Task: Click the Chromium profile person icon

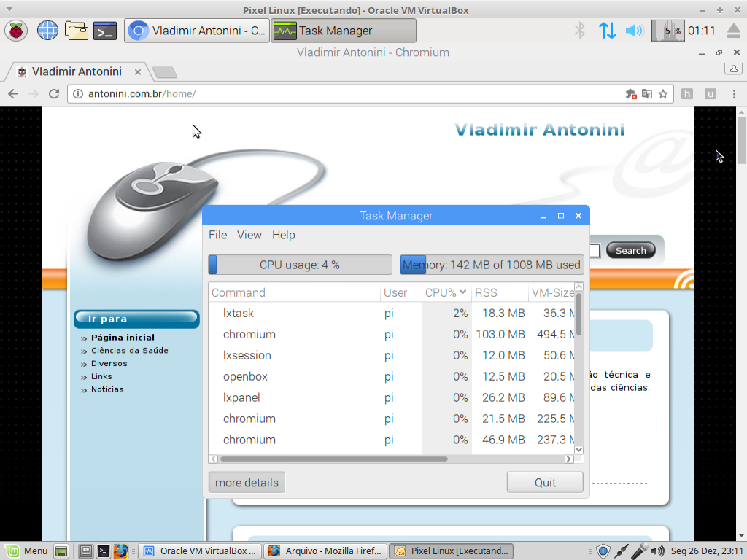Action: tap(734, 69)
